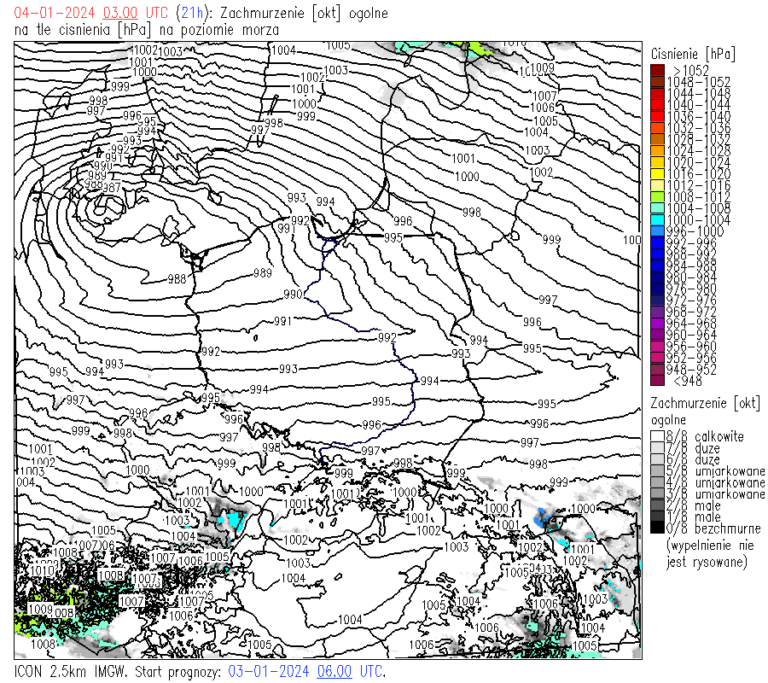
Task: Click the 1011 isobar label on map
Action: coord(344,493)
